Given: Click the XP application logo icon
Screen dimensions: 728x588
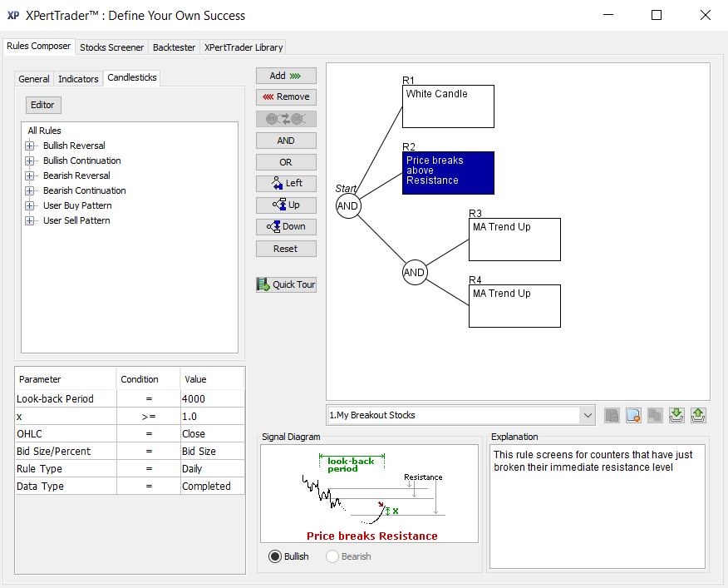Looking at the screenshot, I should (13, 15).
